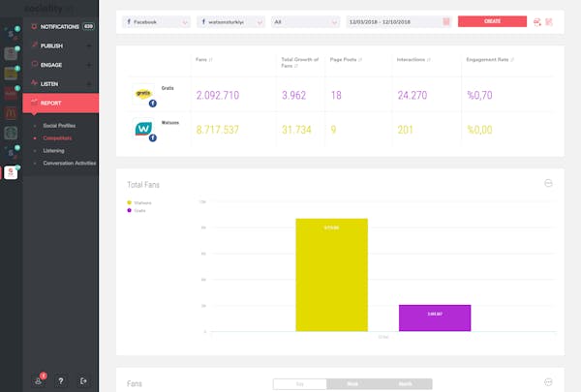
Task: Switch to the McDonald's account icon
Action: coord(11,112)
